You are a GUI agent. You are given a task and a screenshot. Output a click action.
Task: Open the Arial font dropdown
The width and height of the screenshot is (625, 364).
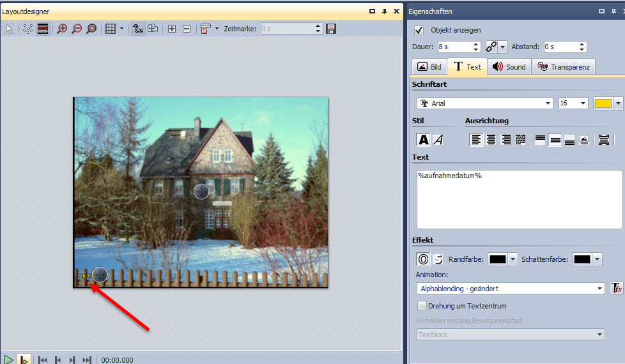[x=484, y=103]
